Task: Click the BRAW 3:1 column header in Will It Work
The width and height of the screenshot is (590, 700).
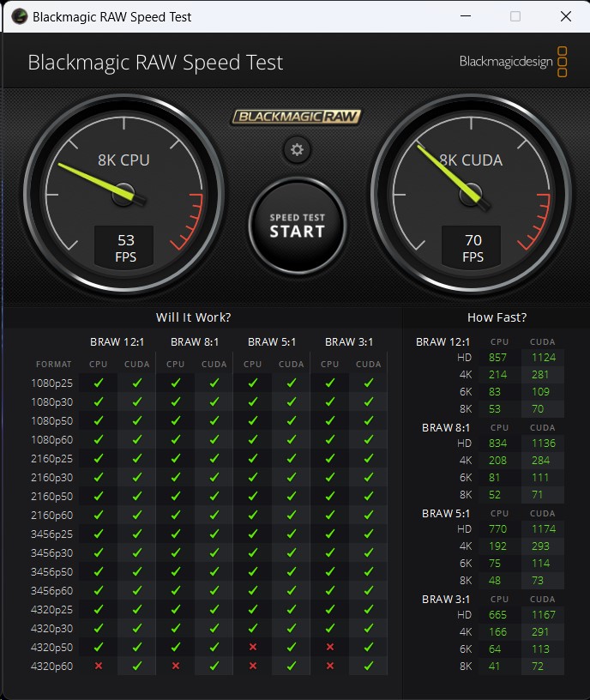Action: 349,342
